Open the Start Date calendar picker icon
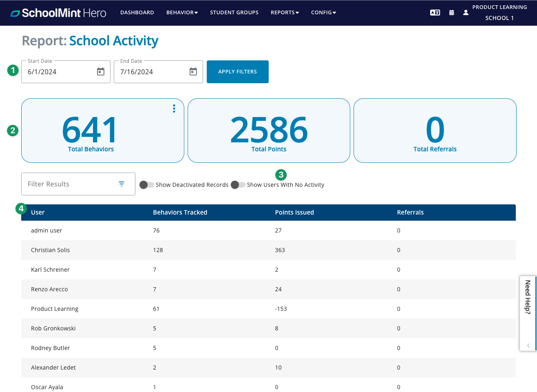The width and height of the screenshot is (537, 392). pyautogui.click(x=101, y=72)
